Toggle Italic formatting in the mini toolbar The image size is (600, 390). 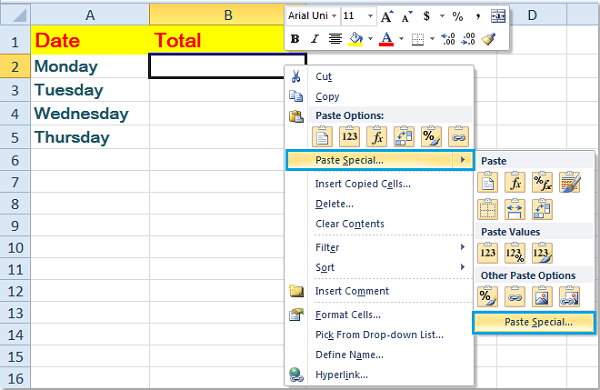(315, 39)
